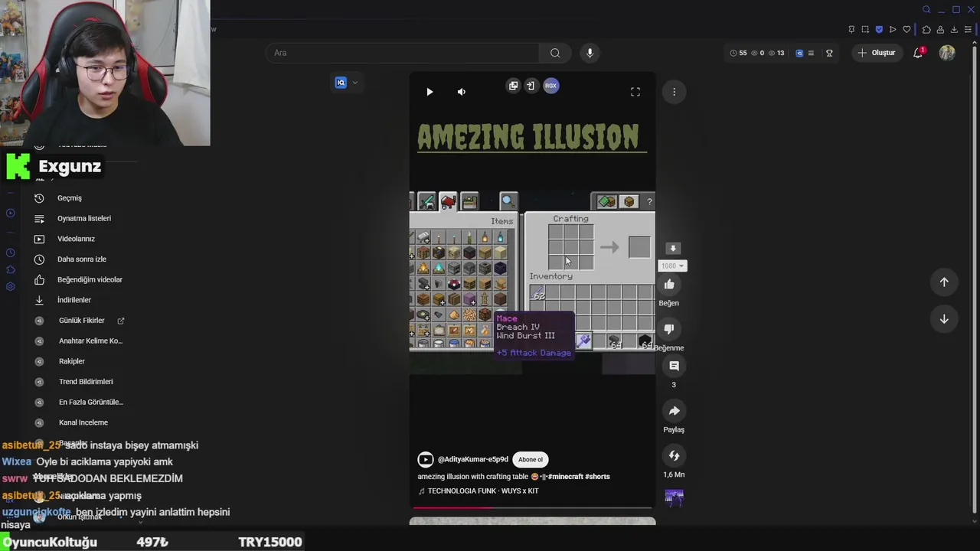Screen dimensions: 980x551
Task: Mute the Shorts video volume
Action: [461, 92]
